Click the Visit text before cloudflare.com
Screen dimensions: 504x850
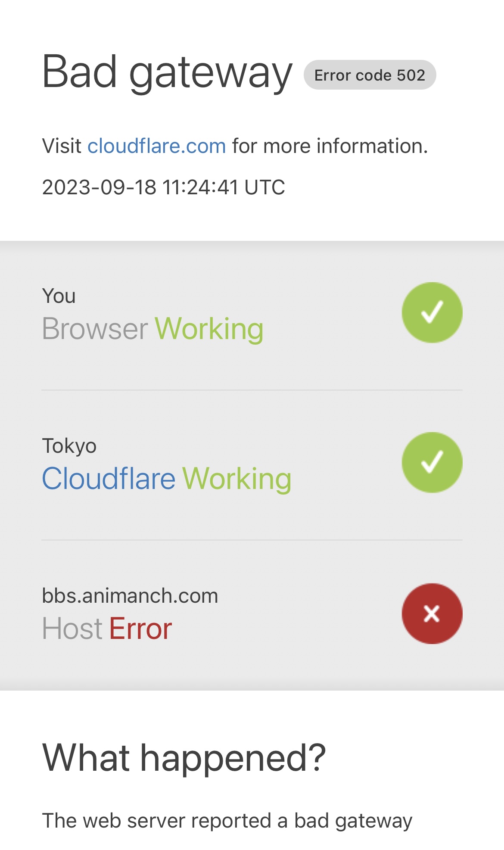coord(62,146)
